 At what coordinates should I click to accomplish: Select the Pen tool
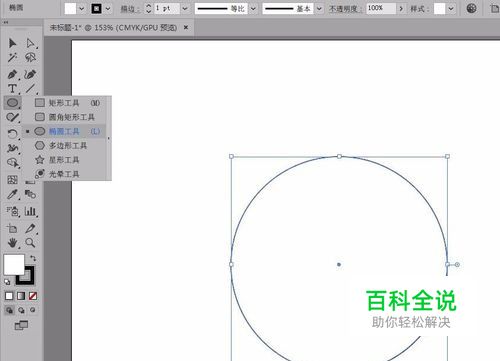(x=12, y=74)
